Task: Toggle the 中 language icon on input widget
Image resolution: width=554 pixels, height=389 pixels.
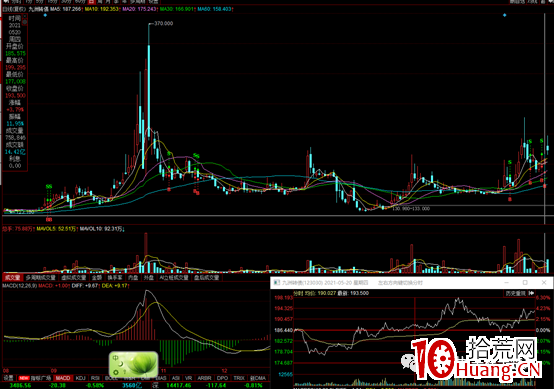Action: coord(116,358)
